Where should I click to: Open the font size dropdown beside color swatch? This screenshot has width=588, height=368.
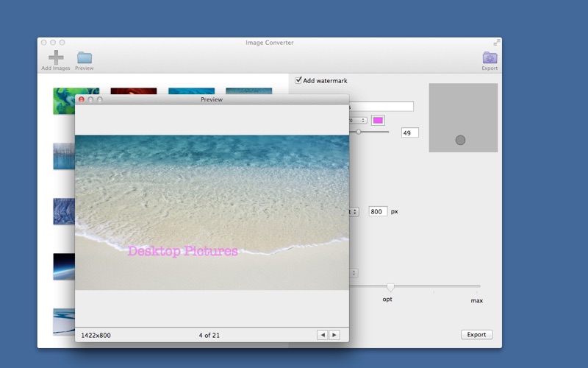(358, 120)
